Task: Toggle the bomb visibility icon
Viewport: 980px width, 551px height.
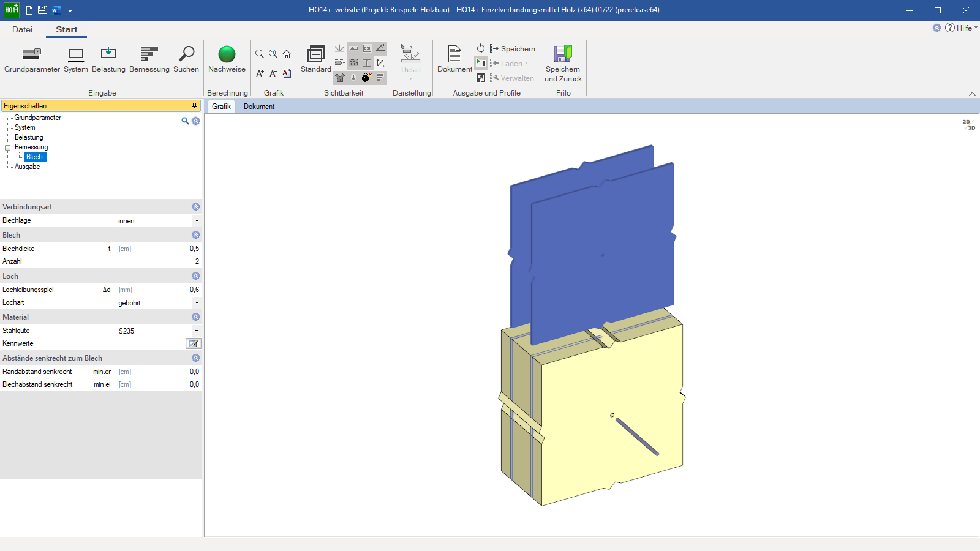Action: [366, 78]
